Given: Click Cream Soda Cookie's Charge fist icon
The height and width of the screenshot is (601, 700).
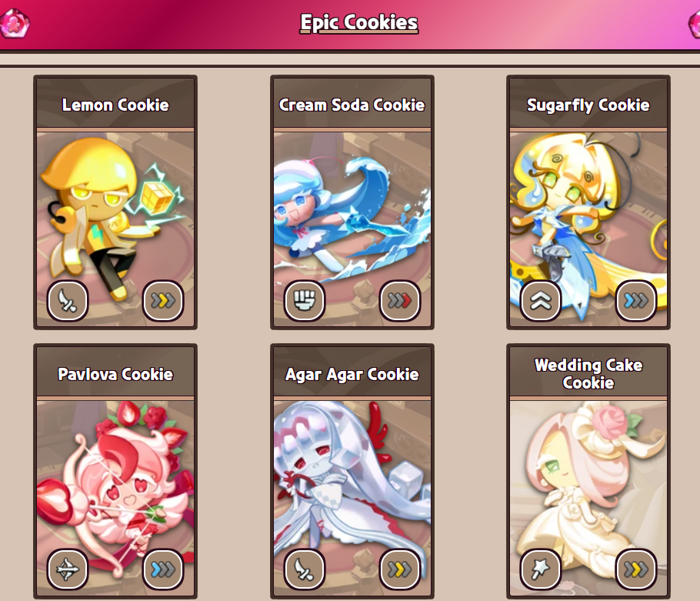Looking at the screenshot, I should (x=305, y=300).
